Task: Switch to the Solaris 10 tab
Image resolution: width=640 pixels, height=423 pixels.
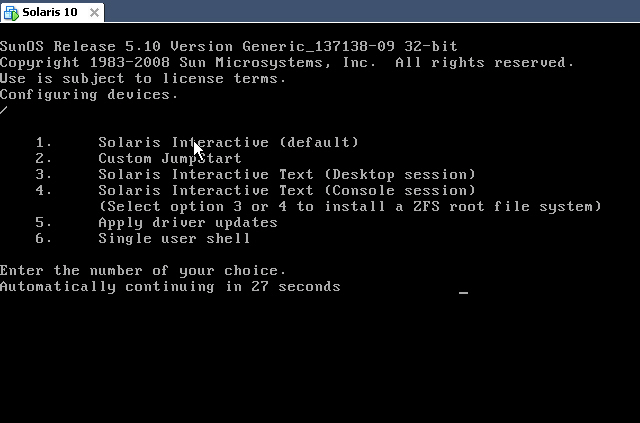Action: (50, 11)
